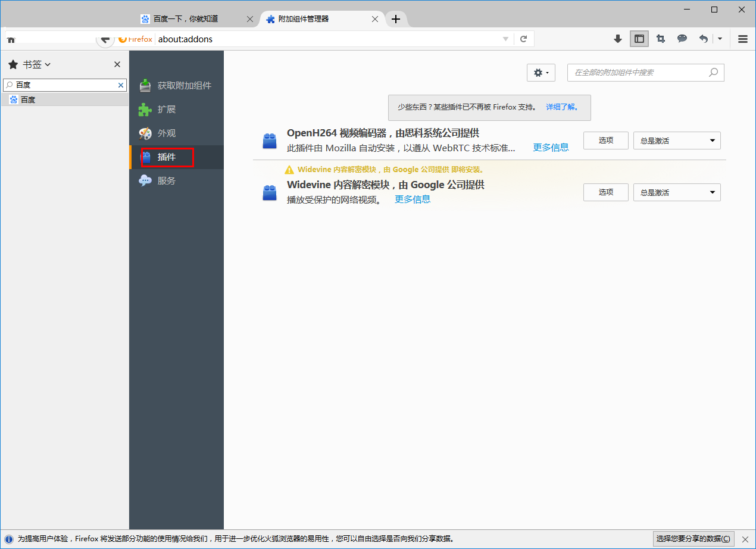Click the reload page icon

point(524,39)
